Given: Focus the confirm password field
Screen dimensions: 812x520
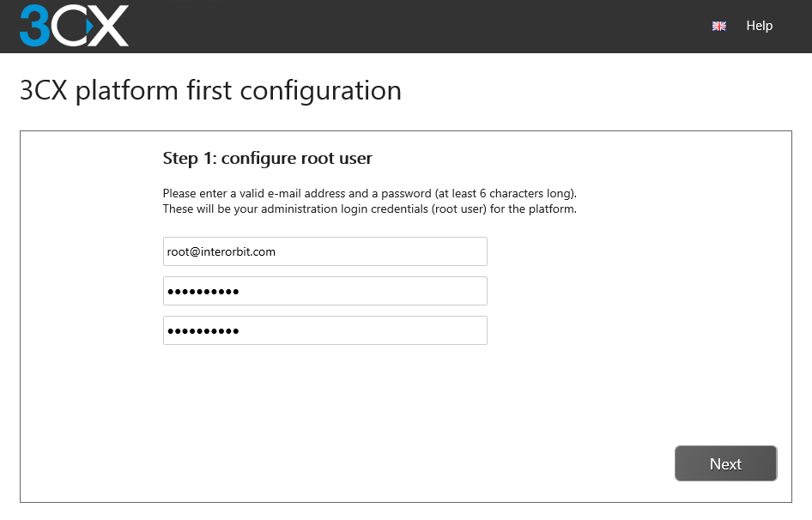Looking at the screenshot, I should pos(325,330).
